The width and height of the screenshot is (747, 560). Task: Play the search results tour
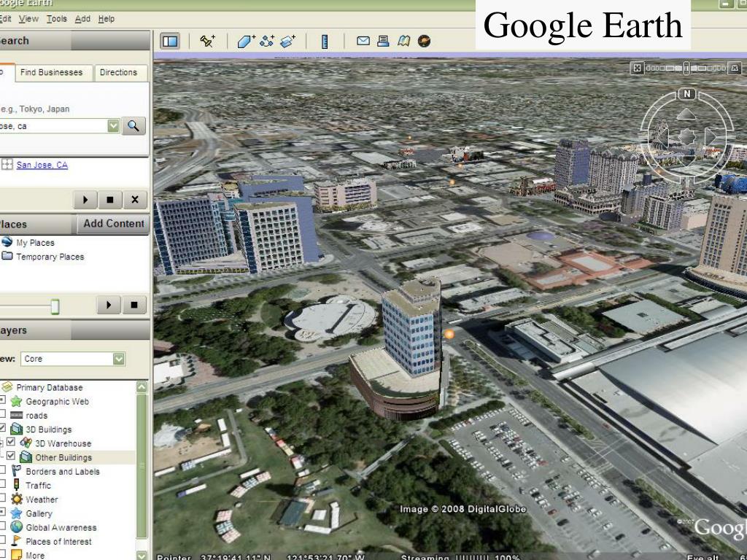(86, 200)
